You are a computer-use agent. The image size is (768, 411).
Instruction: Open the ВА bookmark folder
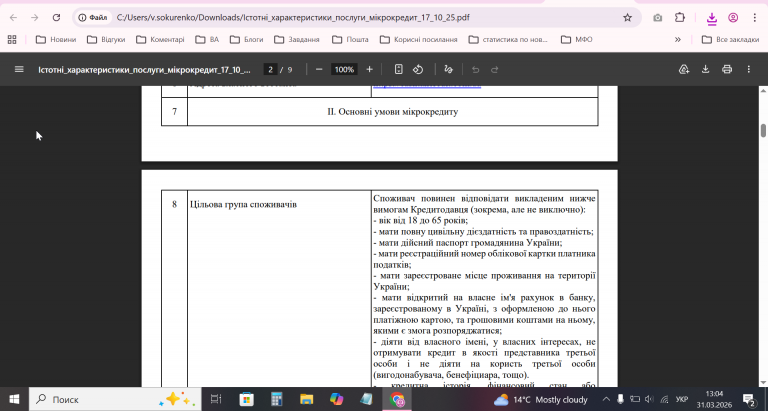click(x=207, y=40)
